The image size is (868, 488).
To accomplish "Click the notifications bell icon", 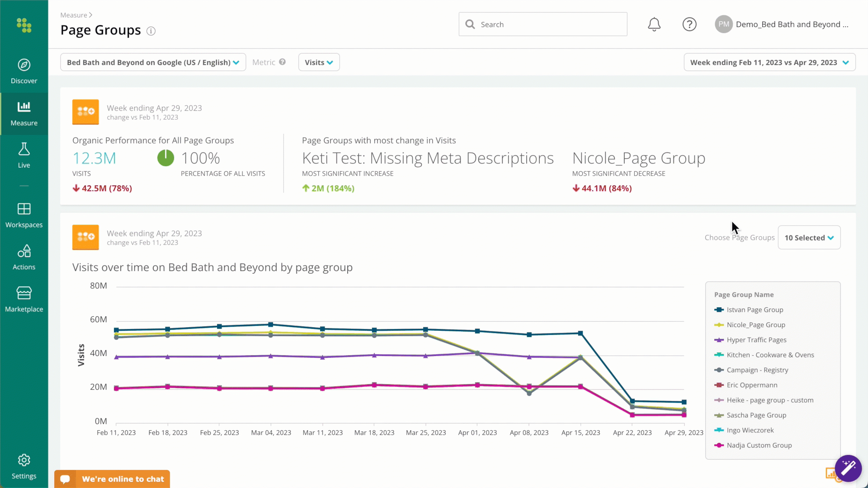I will pyautogui.click(x=654, y=24).
